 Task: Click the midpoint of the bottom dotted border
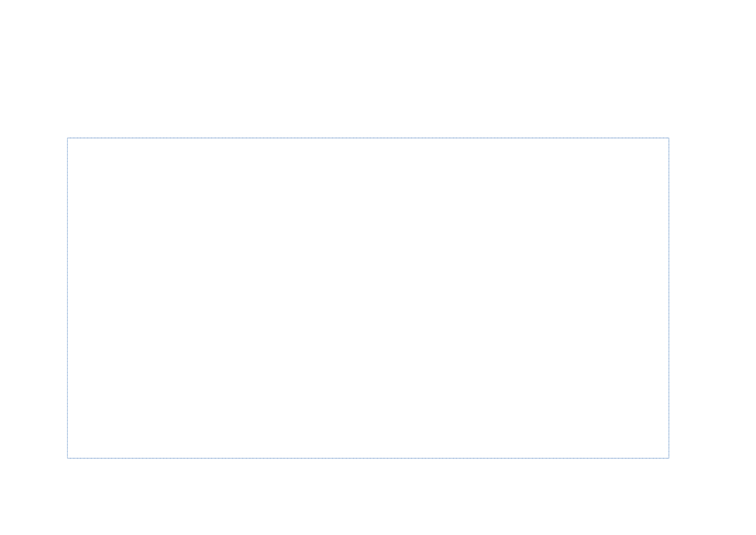[x=368, y=458]
